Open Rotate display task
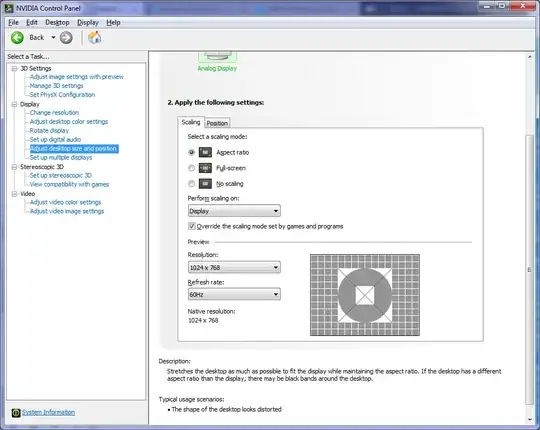 point(49,130)
